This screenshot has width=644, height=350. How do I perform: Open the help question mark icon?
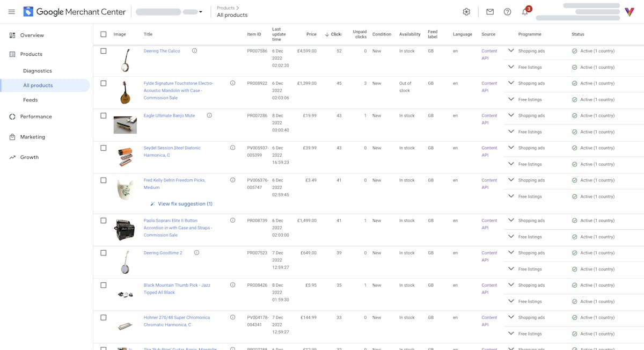pos(507,12)
